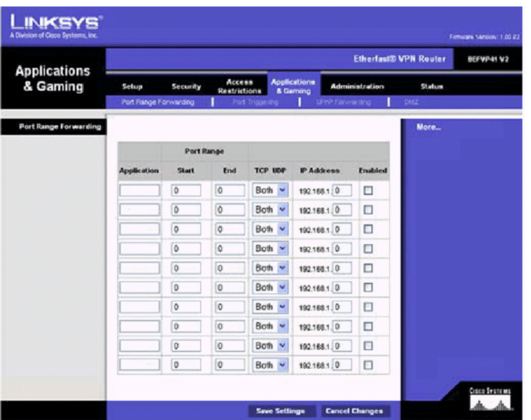The image size is (531, 420).
Task: Select the sixth row's Start port field
Action: click(186, 287)
